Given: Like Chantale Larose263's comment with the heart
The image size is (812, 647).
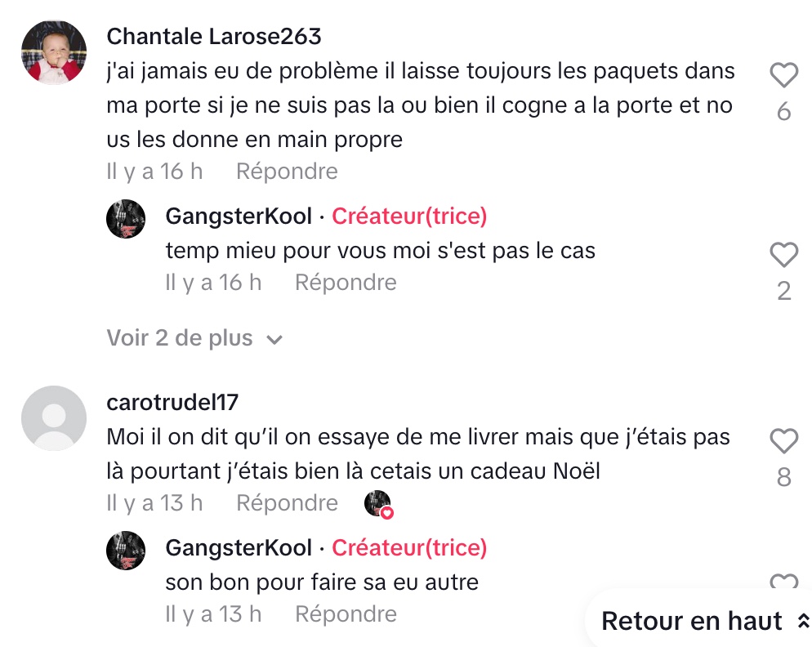Looking at the screenshot, I should (783, 75).
